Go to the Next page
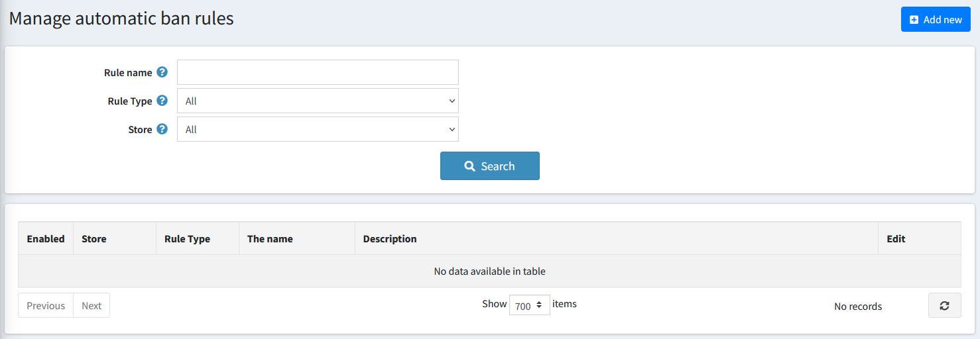This screenshot has height=339, width=980. coord(92,306)
